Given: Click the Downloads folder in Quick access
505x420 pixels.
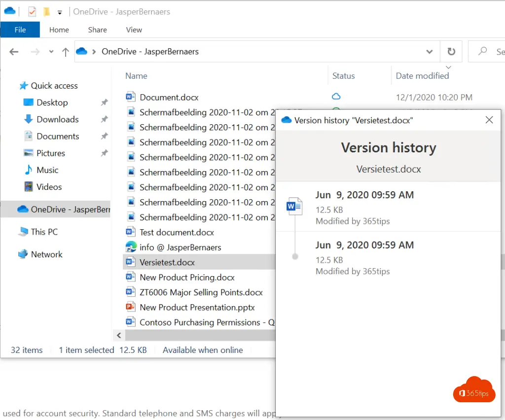Looking at the screenshot, I should click(x=57, y=119).
